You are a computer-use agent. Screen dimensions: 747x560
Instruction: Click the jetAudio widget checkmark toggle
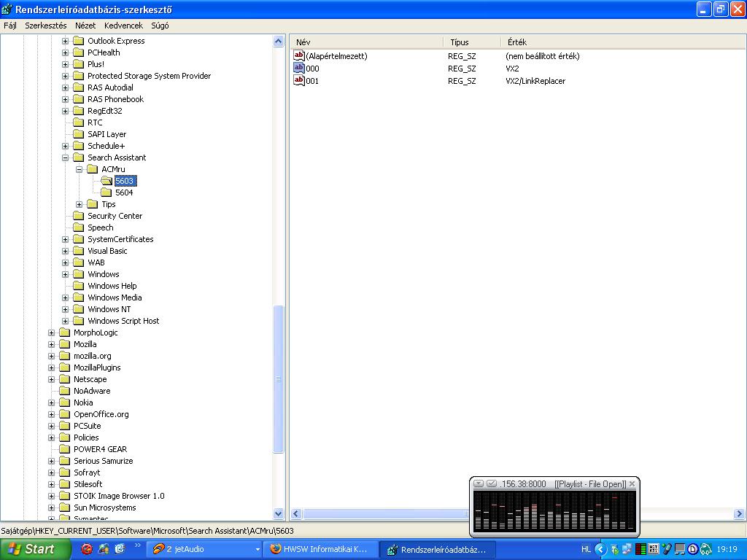point(492,483)
